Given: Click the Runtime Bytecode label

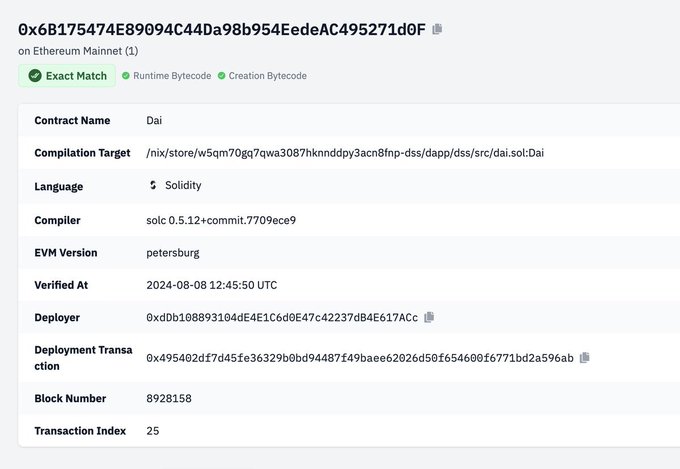Looking at the screenshot, I should click(172, 76).
